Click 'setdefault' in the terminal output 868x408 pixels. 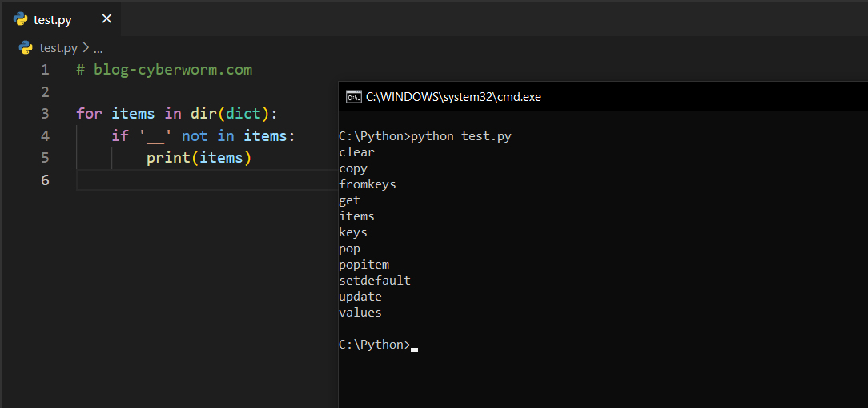[x=374, y=281]
